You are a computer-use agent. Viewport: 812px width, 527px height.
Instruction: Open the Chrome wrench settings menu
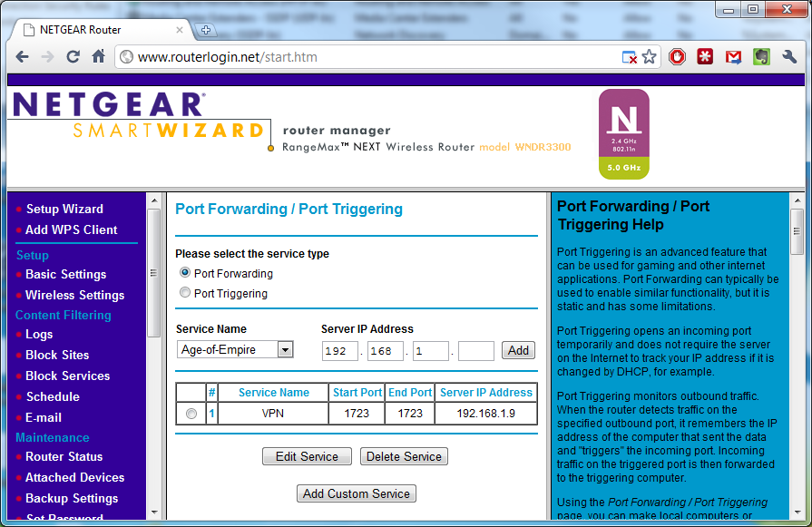tap(789, 56)
